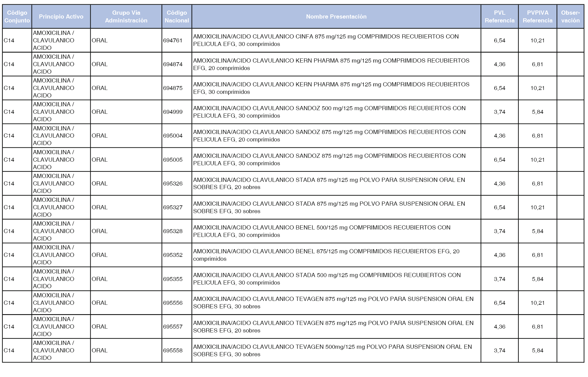
Task: Click the 'Observación' column header
Action: point(570,17)
